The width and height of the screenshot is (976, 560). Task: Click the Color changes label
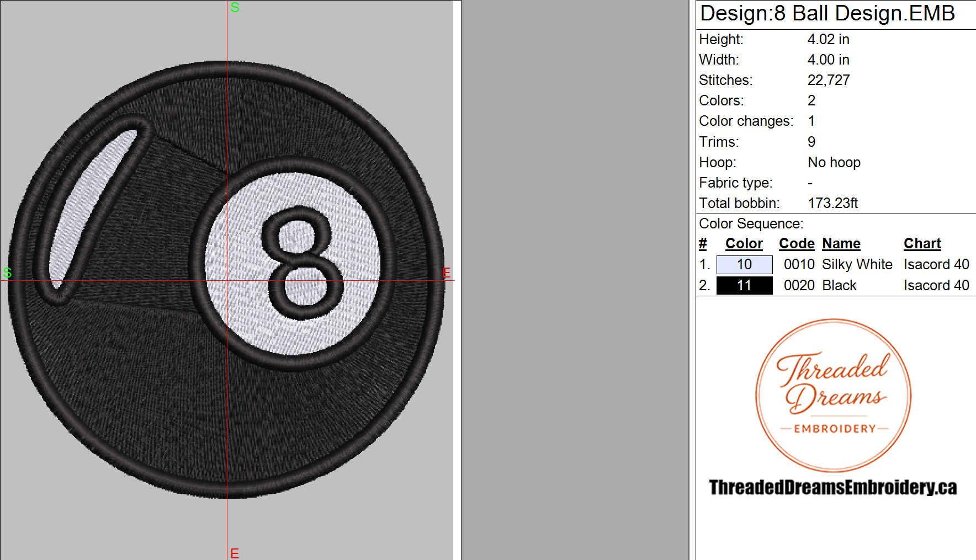(x=746, y=121)
